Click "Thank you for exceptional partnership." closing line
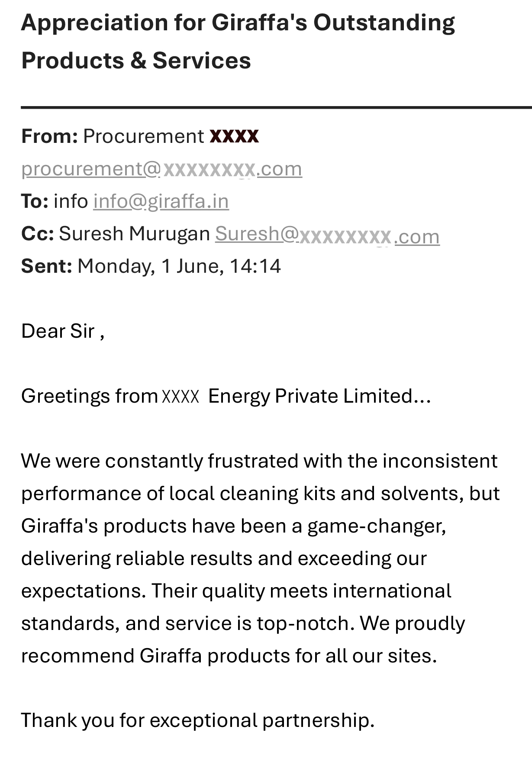The image size is (532, 775). click(x=198, y=721)
